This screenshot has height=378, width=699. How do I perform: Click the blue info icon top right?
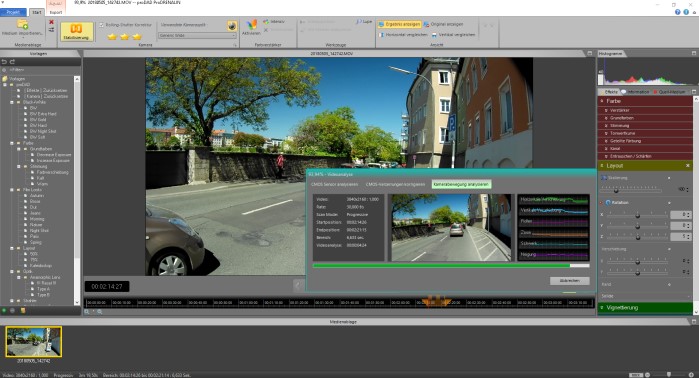tap(686, 12)
